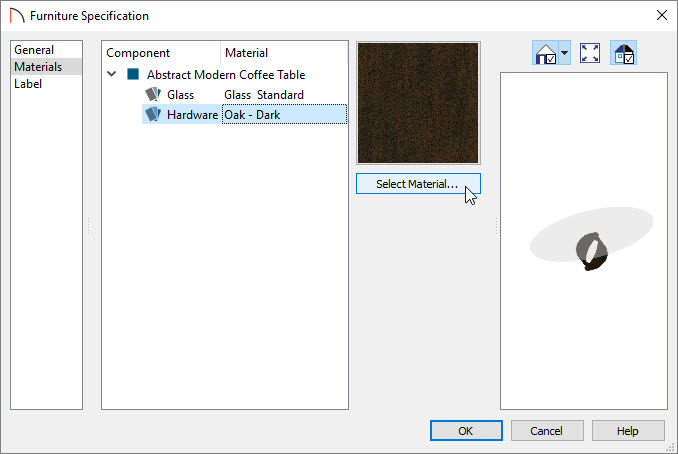This screenshot has width=678, height=454.
Task: Click the Select Material button
Action: (x=418, y=184)
